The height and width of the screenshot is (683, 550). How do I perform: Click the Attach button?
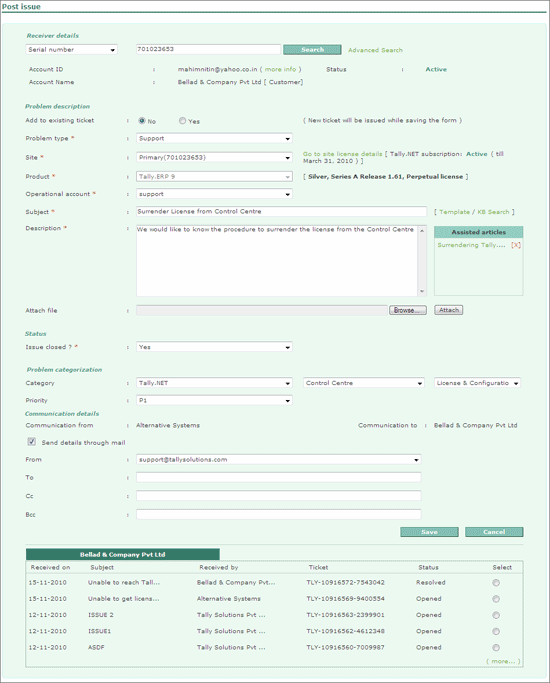449,310
